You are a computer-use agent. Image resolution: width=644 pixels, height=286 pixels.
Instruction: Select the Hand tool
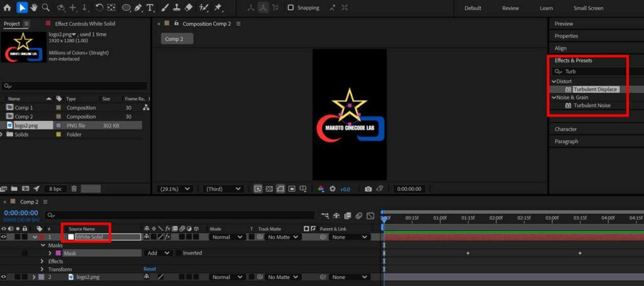(34, 8)
